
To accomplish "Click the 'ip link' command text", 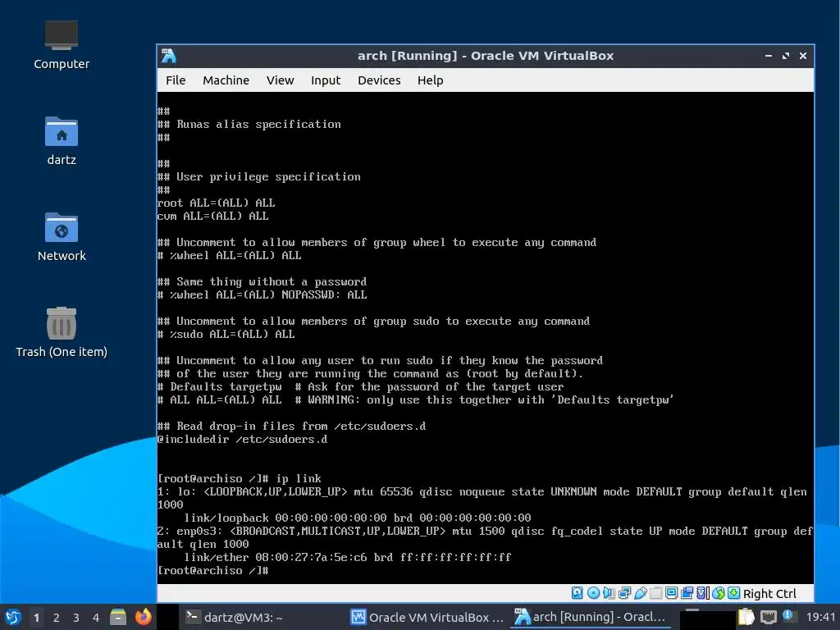I will coord(299,478).
